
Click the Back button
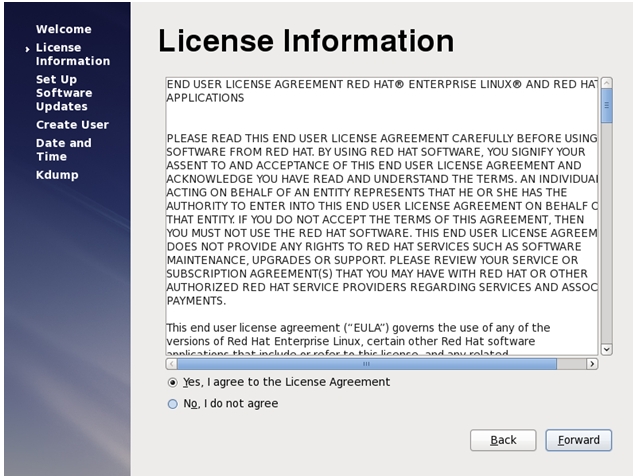(503, 440)
